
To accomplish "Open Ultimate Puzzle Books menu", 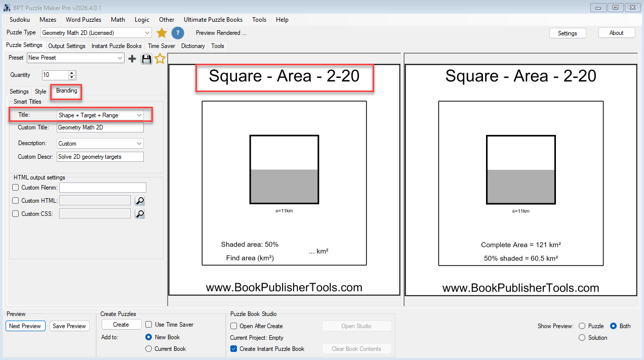I will pos(213,20).
